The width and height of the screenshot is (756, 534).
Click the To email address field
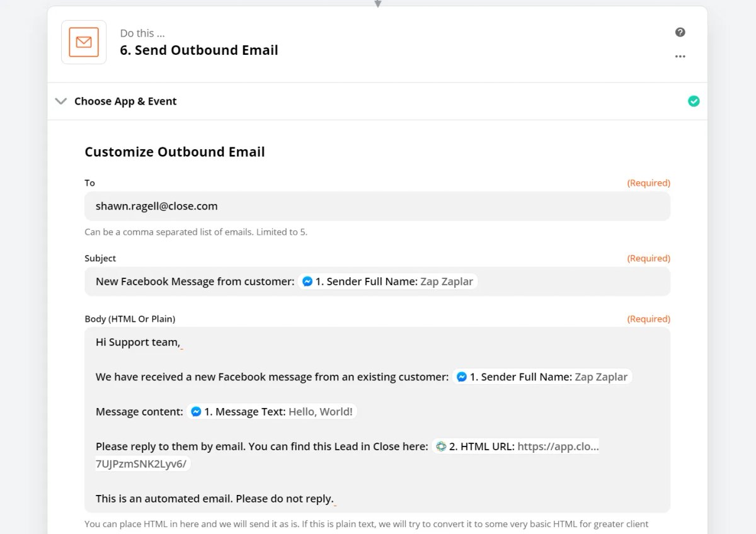[377, 206]
